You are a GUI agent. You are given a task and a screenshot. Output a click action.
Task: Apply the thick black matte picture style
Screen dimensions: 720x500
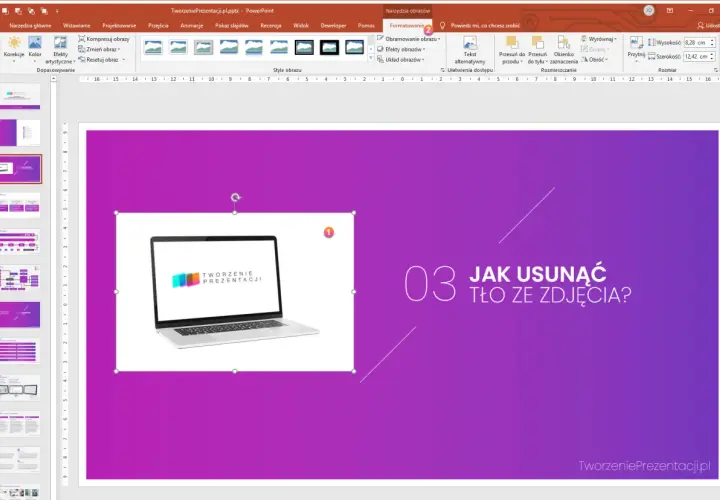click(329, 47)
